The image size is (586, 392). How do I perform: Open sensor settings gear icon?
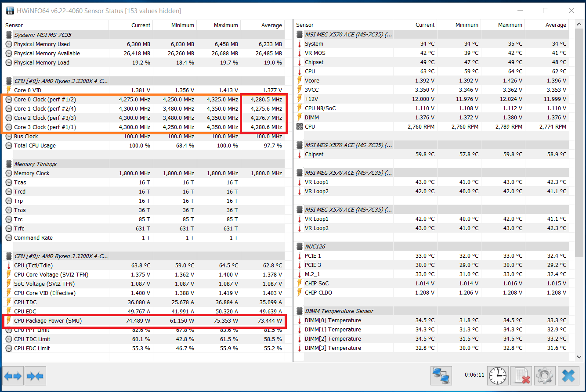coord(545,376)
